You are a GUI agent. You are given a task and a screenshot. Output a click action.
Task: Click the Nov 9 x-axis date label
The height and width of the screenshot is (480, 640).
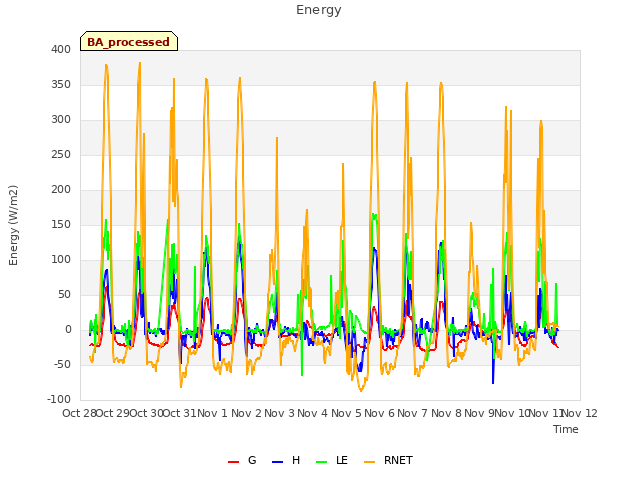click(480, 413)
